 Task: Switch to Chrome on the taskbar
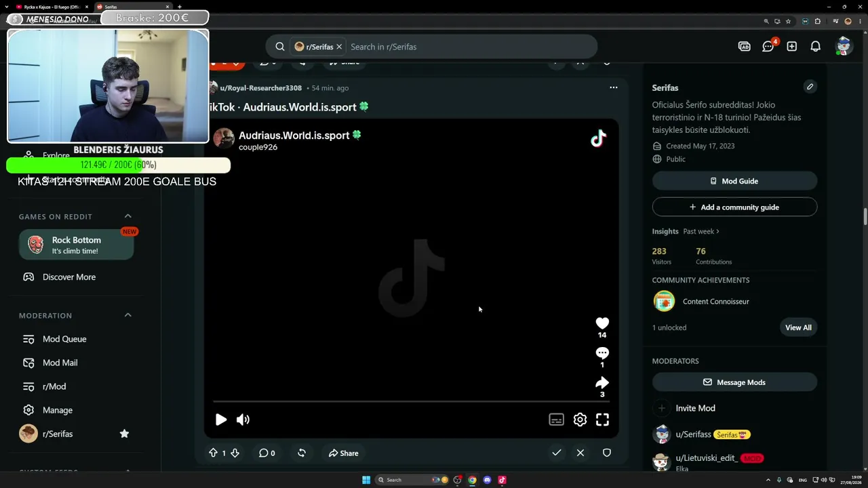(x=472, y=480)
